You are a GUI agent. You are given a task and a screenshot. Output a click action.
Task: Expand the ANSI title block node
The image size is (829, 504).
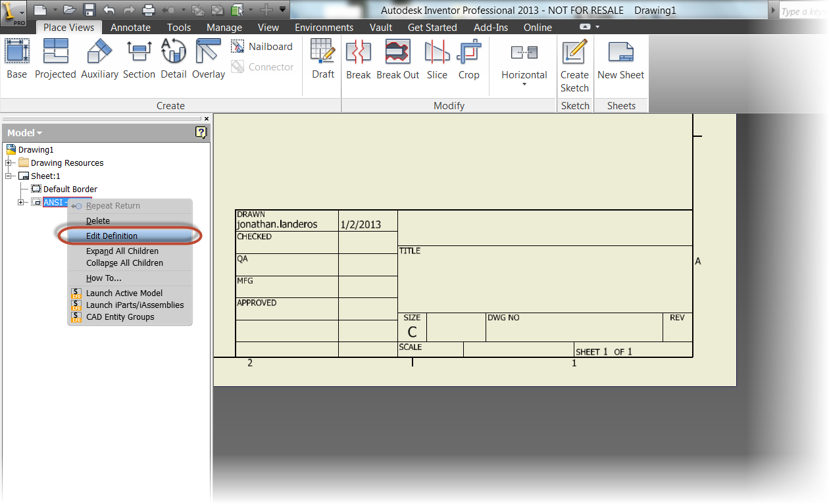[x=22, y=203]
